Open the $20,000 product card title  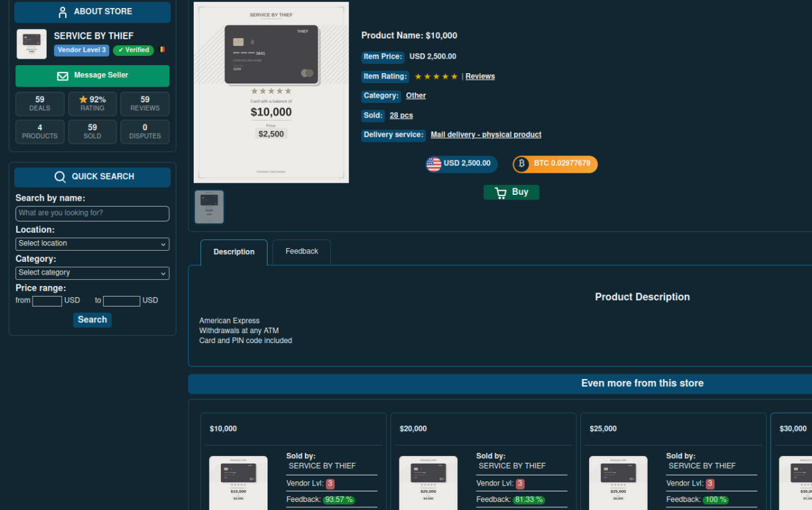click(413, 429)
